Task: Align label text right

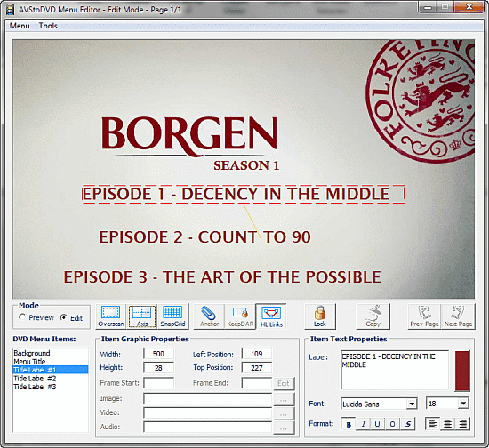Action: tap(463, 424)
